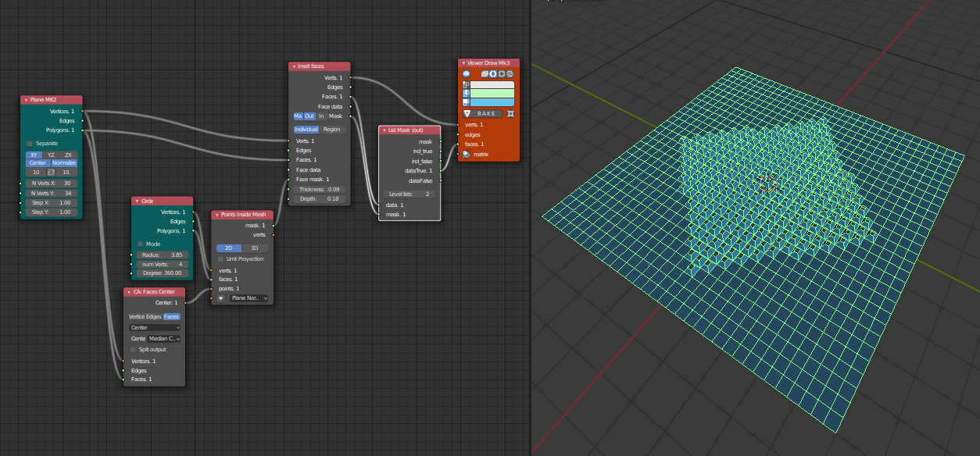
Task: Click the green edge color swatch on Viewer Draw Mk3
Action: (492, 94)
